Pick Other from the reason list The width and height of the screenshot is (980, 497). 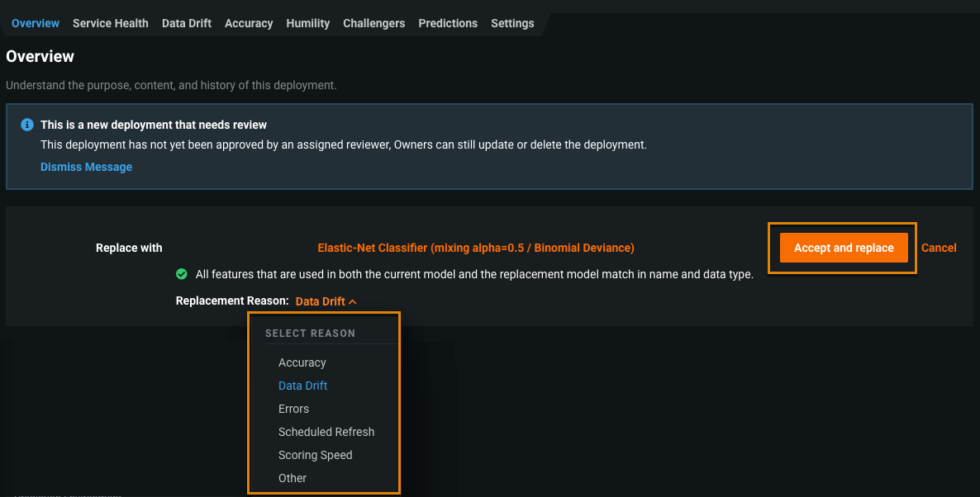(x=293, y=478)
